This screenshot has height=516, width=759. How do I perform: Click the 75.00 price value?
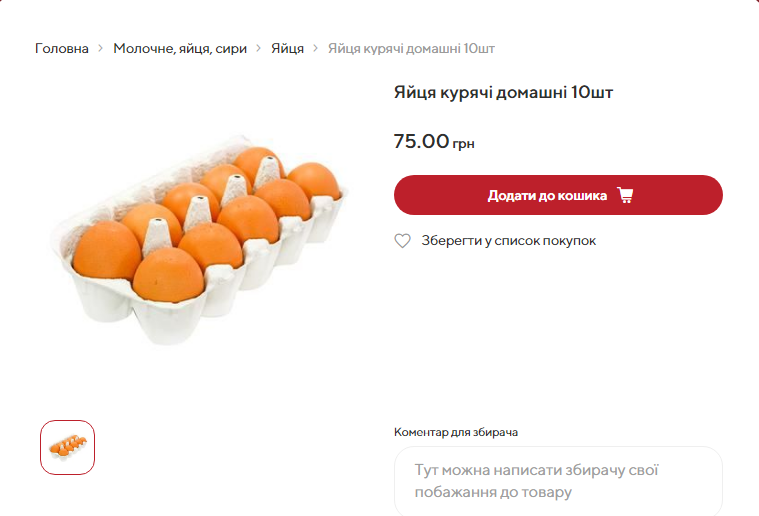point(421,141)
